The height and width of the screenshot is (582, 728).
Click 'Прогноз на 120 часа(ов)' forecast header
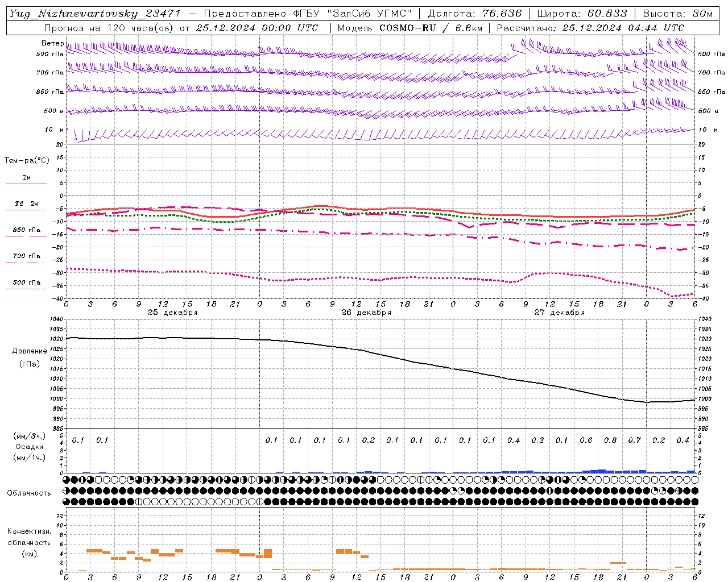tap(109, 28)
